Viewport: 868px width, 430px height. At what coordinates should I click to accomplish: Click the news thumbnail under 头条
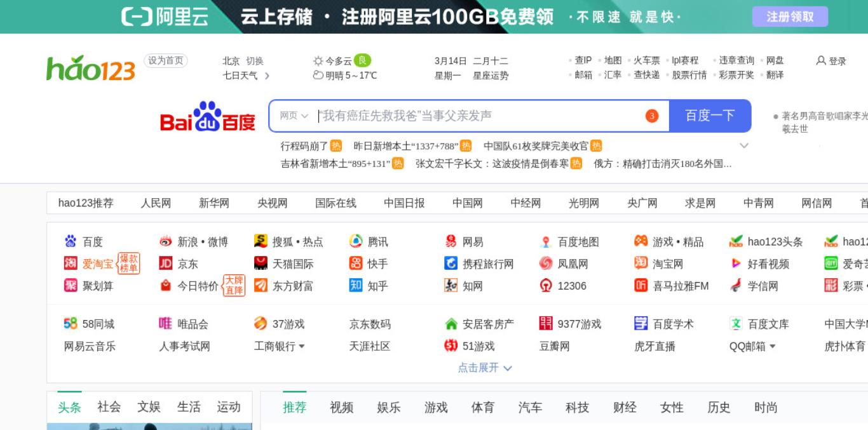(149, 426)
